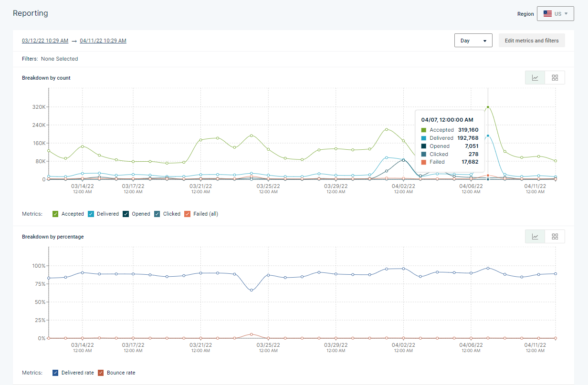Click the Accepted peak point on 04/07
Image resolution: width=588 pixels, height=385 pixels.
coord(488,107)
